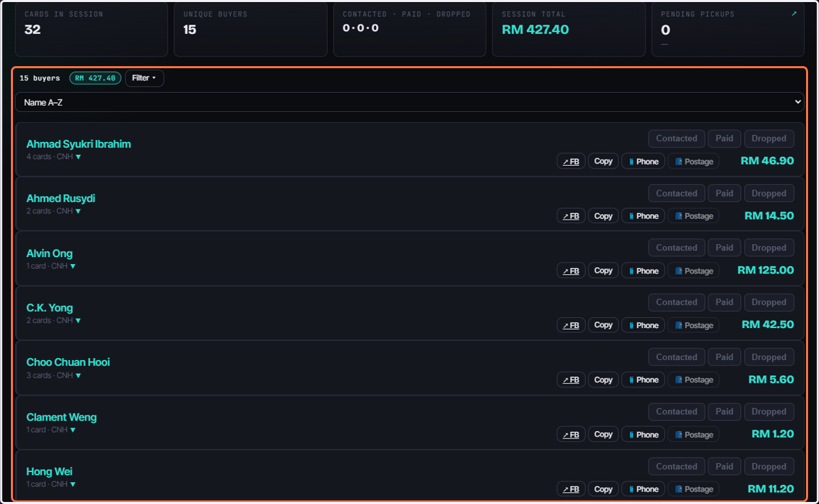This screenshot has height=504, width=819.
Task: Add phone for Clament Weng
Action: point(643,434)
